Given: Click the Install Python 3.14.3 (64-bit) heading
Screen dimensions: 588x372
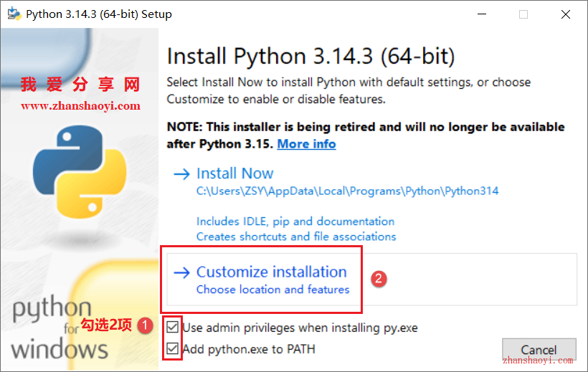Looking at the screenshot, I should pos(311,56).
